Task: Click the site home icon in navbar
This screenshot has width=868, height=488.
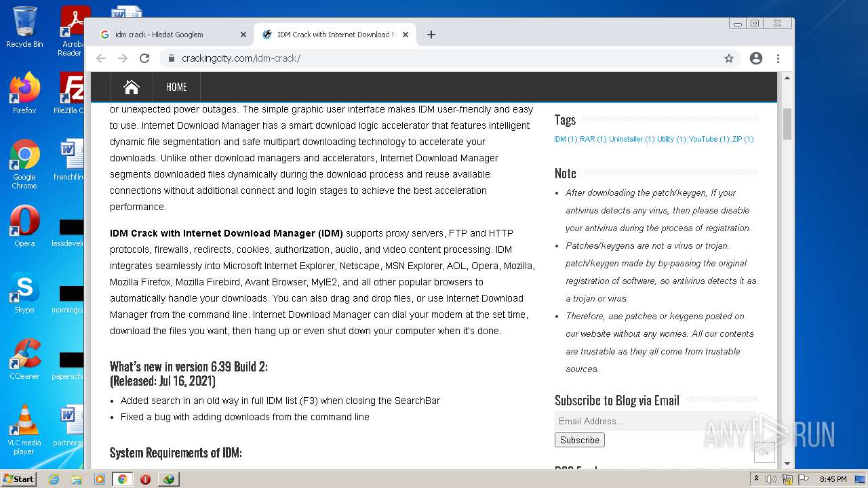Action: 132,87
